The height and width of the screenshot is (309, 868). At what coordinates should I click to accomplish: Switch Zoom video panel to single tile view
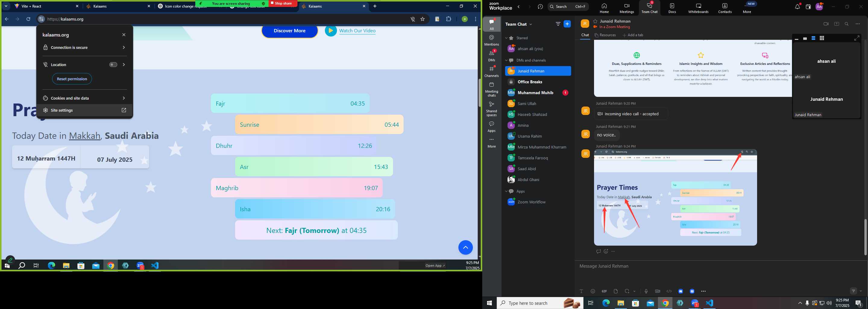805,38
